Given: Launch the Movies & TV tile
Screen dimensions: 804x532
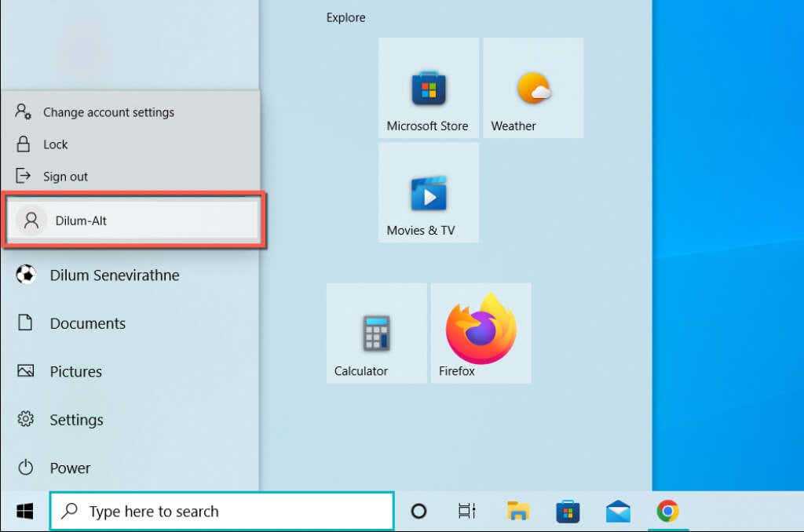Looking at the screenshot, I should (x=428, y=192).
